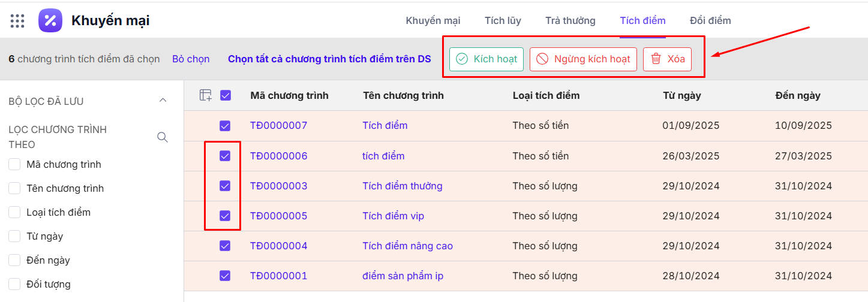Click the Bỏ chọn link
The width and height of the screenshot is (868, 302).
[191, 59]
